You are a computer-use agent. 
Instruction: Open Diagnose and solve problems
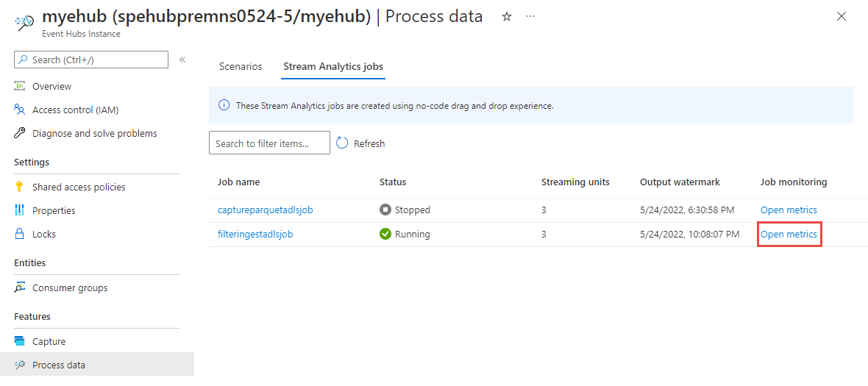95,133
